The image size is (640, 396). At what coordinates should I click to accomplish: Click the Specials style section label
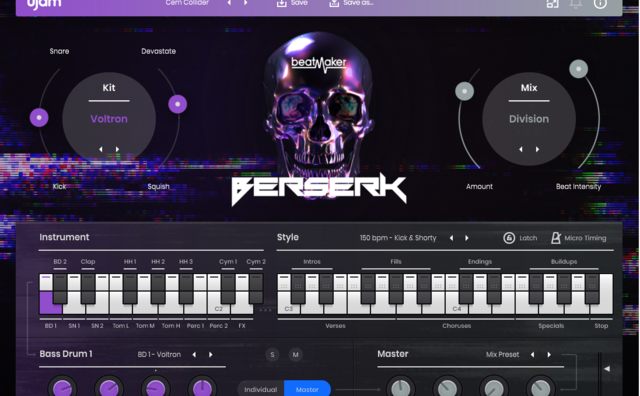(551, 325)
